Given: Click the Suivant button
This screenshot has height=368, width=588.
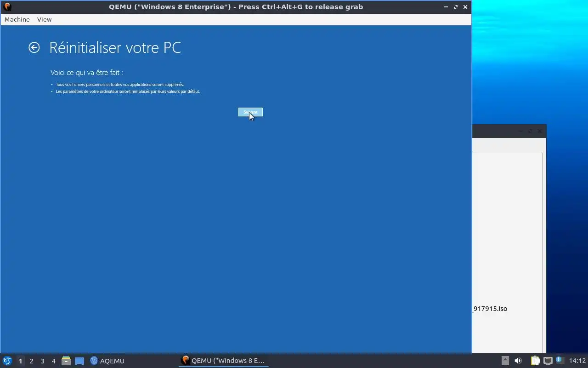Looking at the screenshot, I should [x=250, y=112].
